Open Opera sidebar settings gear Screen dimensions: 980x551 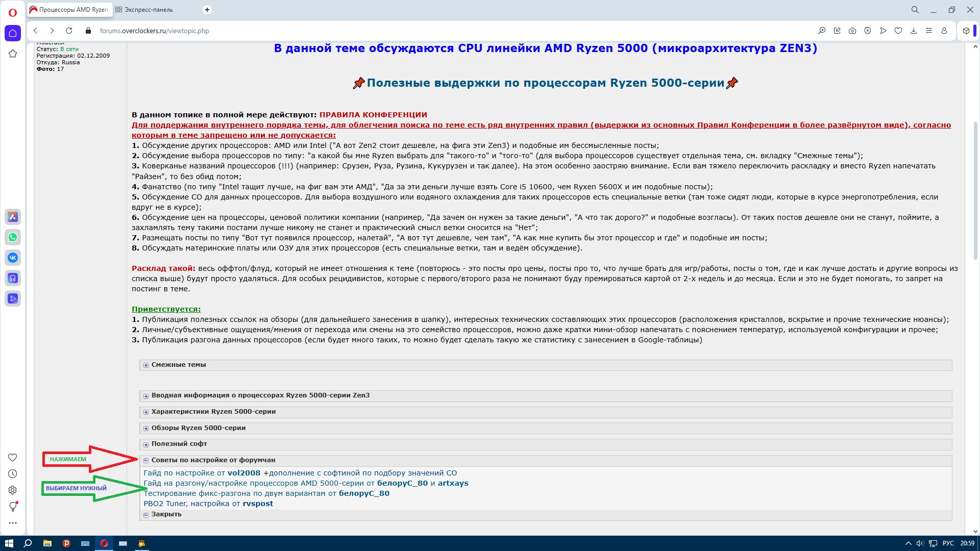[x=13, y=490]
